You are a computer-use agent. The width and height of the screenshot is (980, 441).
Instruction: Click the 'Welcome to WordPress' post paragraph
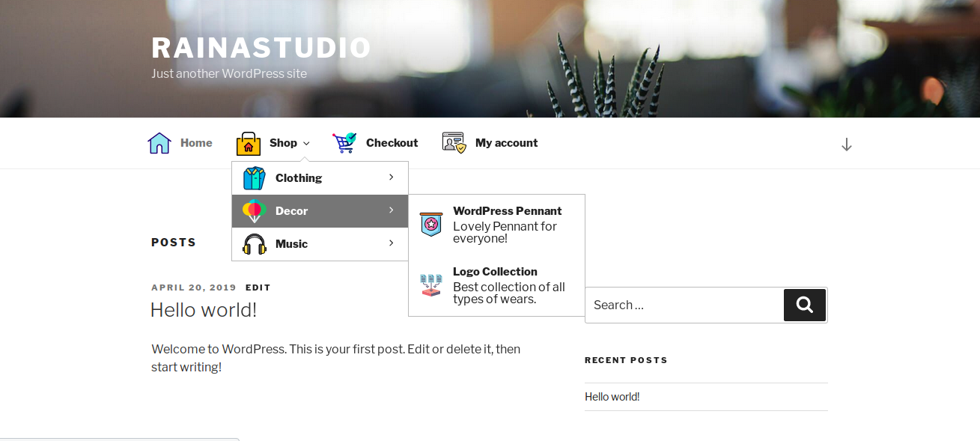click(x=336, y=358)
